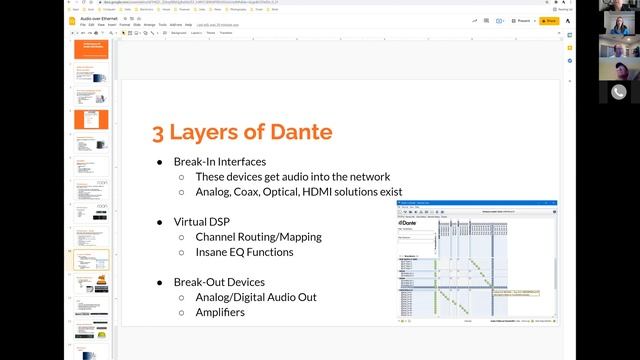Viewport: 640px width, 360px height.
Task: Click the Audio over Ethernet document title
Action: click(99, 18)
